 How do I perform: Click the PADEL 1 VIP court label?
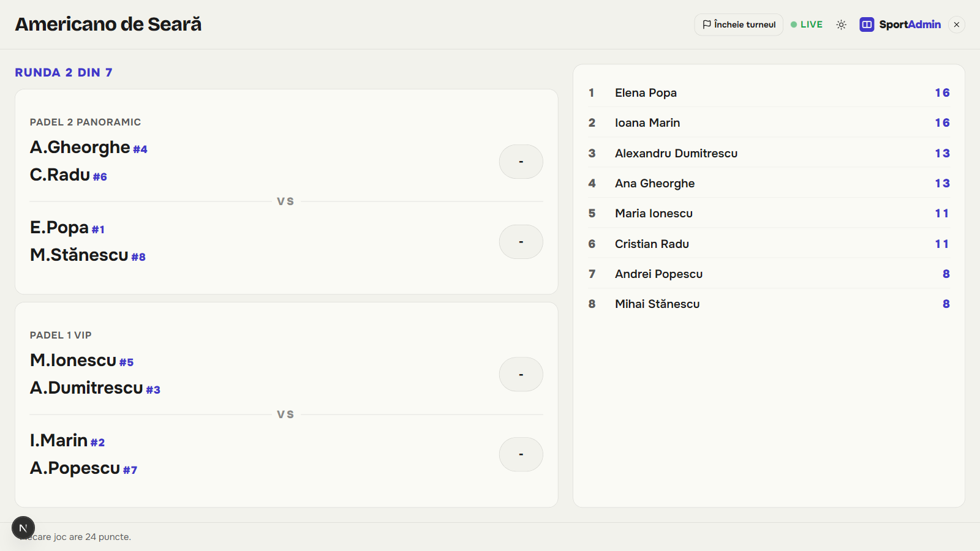pos(61,335)
